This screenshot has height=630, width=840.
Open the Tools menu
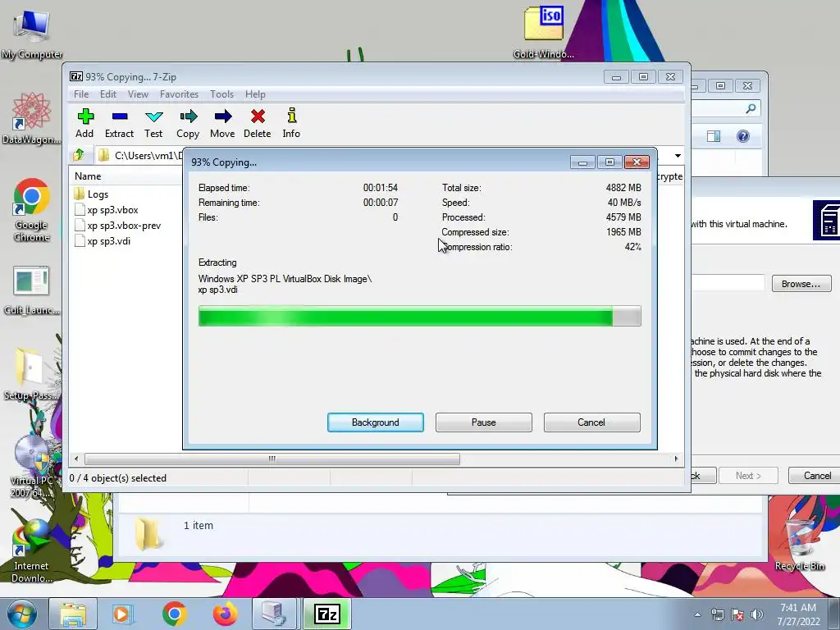point(221,94)
